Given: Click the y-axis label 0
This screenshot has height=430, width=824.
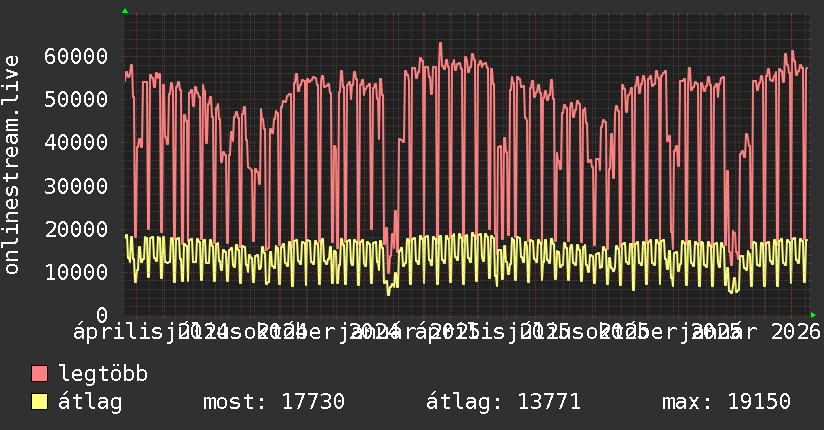Looking at the screenshot, I should coord(101,315).
